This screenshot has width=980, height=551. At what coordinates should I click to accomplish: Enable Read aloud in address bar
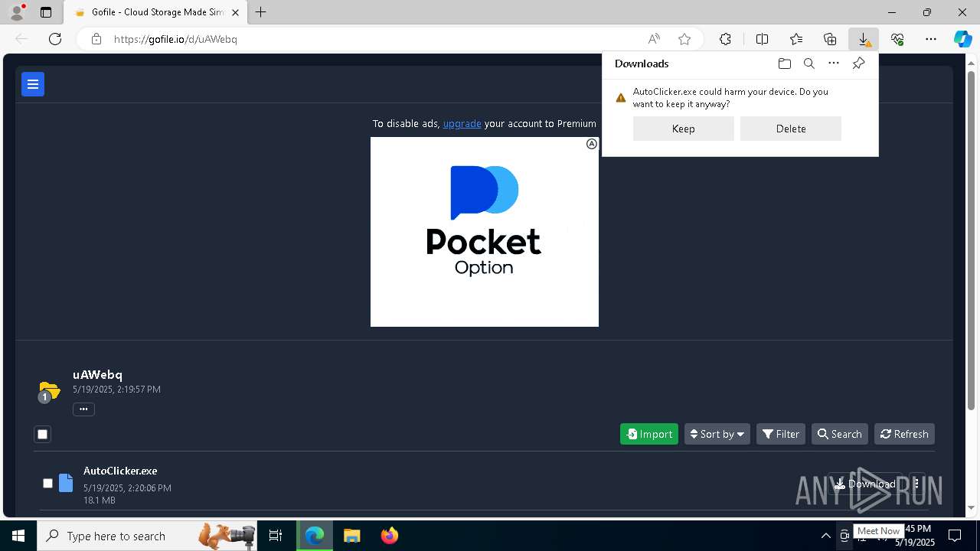tap(654, 39)
